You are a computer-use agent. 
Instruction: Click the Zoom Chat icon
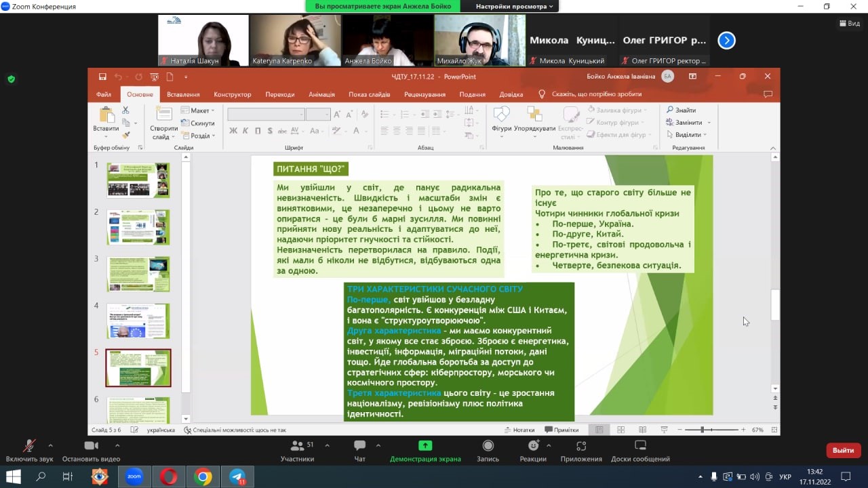[x=359, y=446]
